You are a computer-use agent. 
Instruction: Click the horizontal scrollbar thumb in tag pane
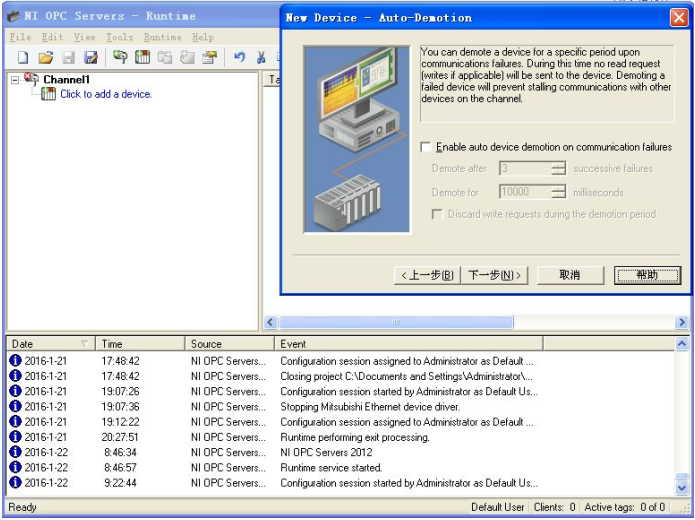pyautogui.click(x=396, y=322)
